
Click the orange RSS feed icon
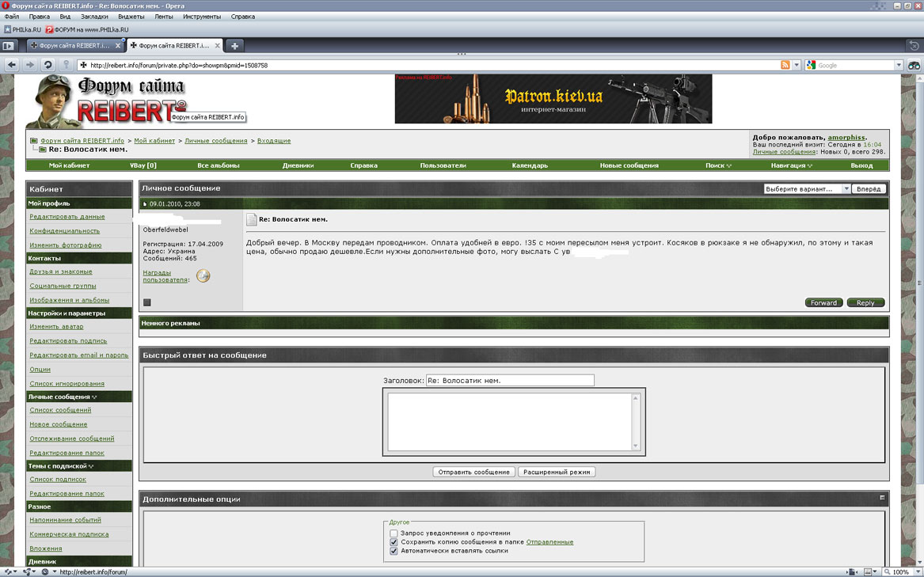(785, 65)
